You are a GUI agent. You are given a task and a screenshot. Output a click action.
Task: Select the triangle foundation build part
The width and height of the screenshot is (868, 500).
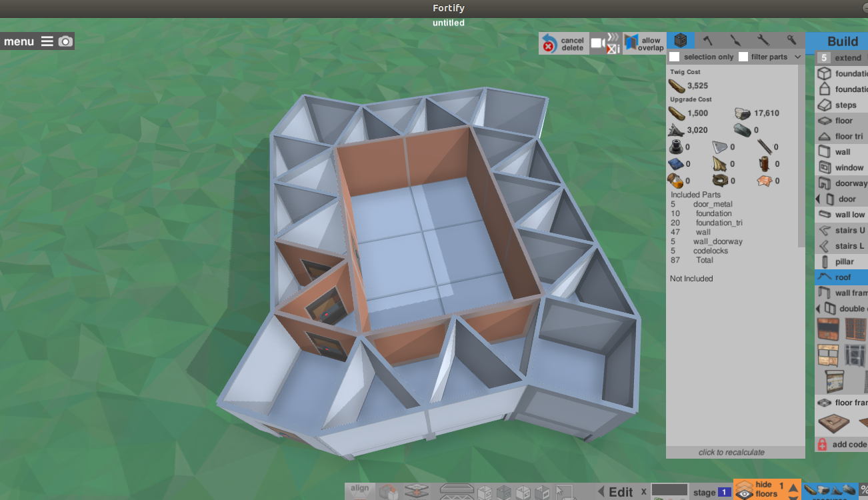click(841, 89)
